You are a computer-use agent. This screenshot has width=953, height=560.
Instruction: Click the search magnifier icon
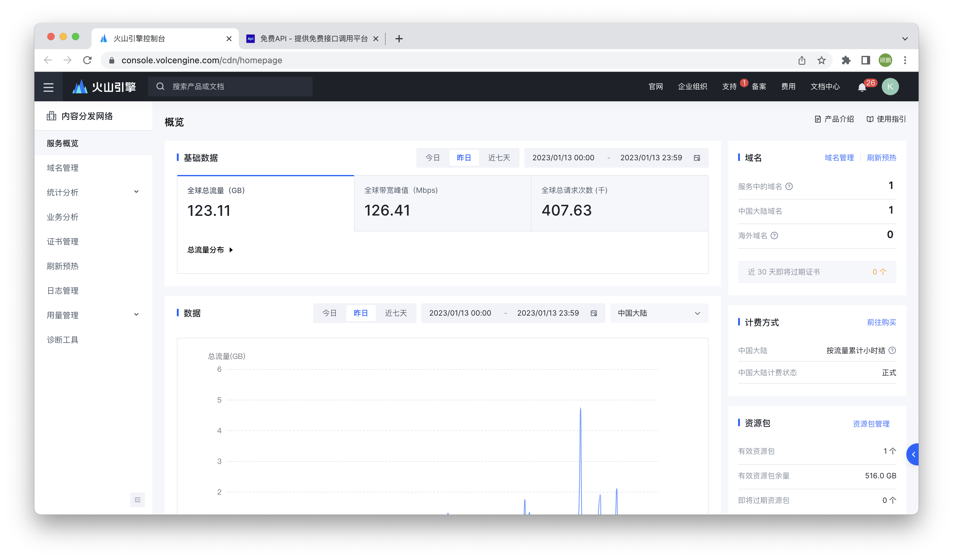[x=160, y=87]
